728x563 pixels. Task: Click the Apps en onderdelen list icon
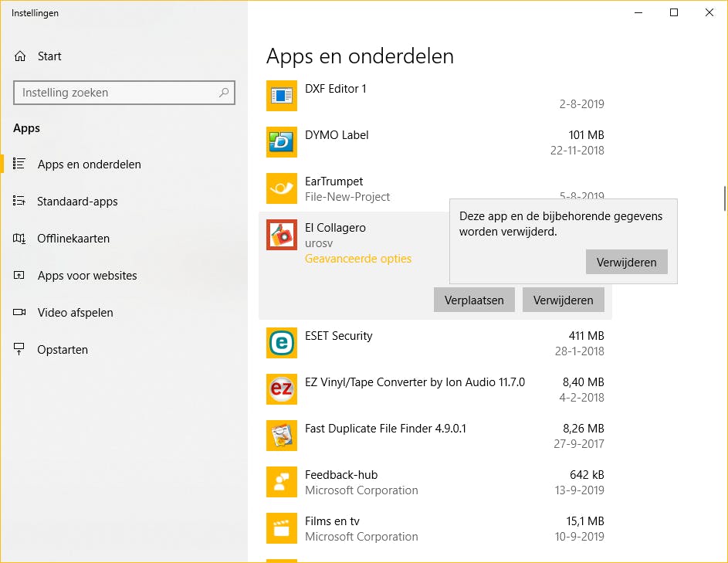pos(19,164)
